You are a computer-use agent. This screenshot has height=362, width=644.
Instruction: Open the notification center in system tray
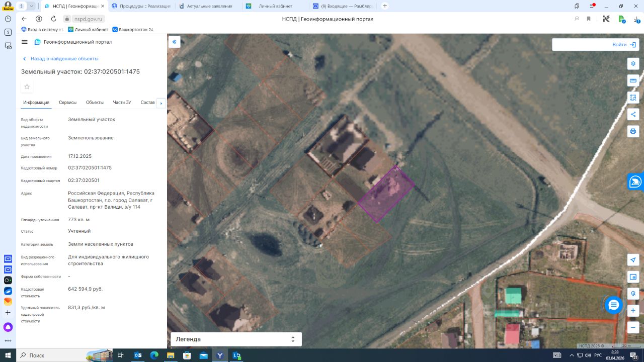click(634, 355)
